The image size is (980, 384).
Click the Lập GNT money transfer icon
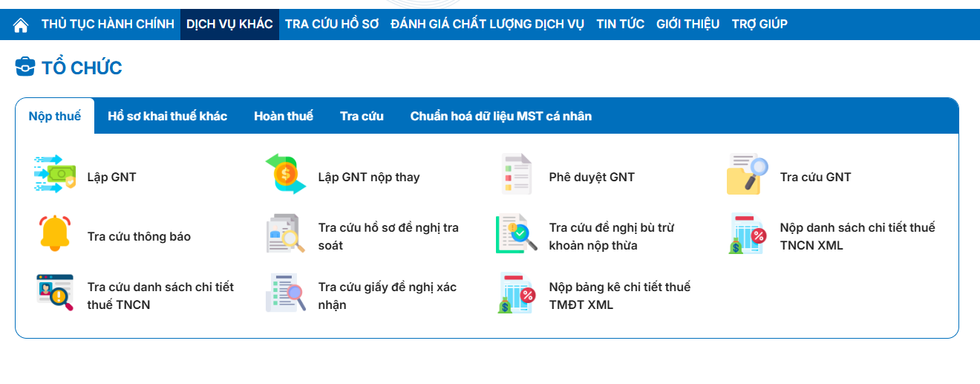point(55,175)
